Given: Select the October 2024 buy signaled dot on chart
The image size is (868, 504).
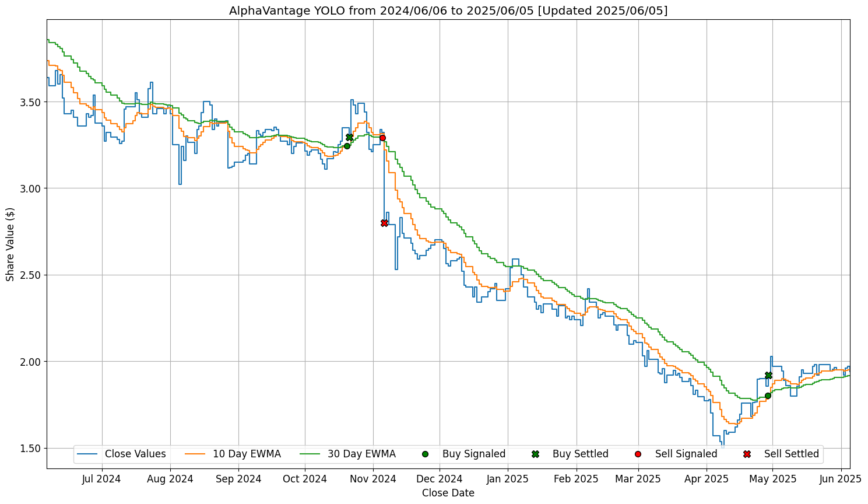Looking at the screenshot, I should 347,146.
